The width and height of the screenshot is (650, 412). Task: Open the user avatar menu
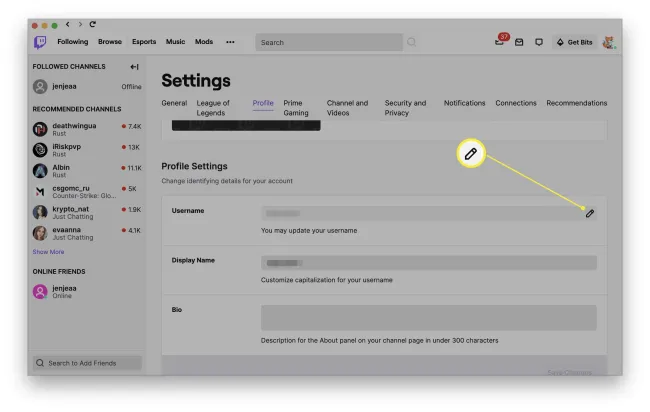[x=609, y=42]
